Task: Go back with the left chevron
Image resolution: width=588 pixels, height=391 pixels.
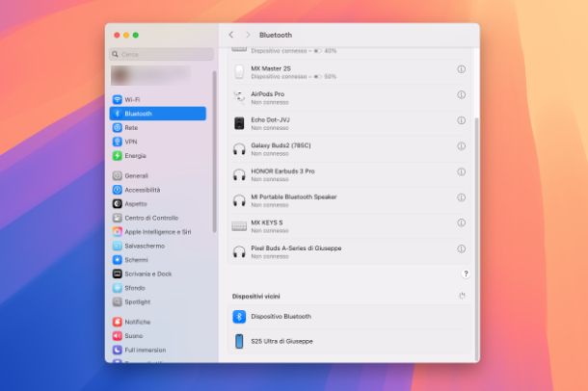Action: pos(230,35)
